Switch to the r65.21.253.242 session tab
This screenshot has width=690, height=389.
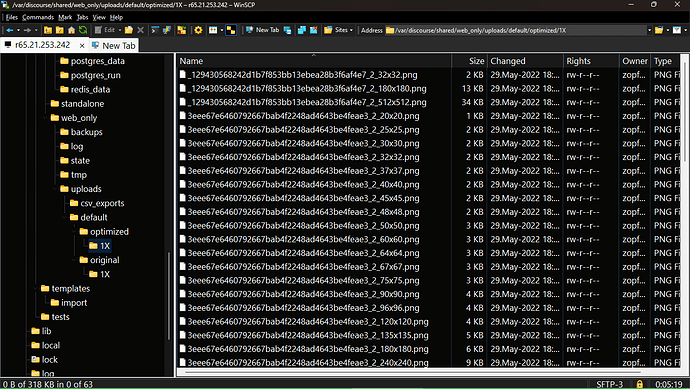[42, 45]
